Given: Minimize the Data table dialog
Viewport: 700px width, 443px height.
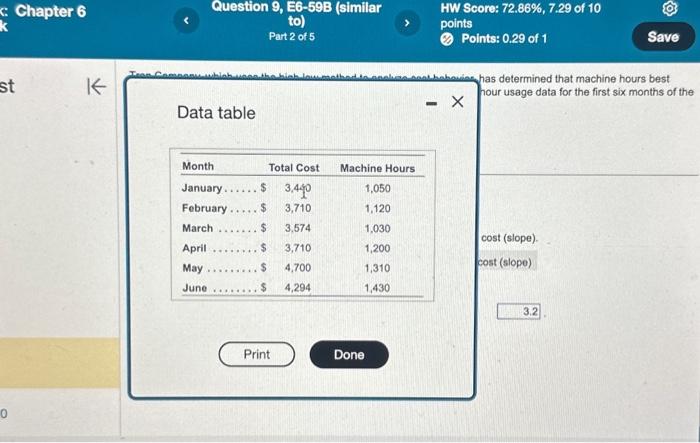Looking at the screenshot, I should point(431,104).
